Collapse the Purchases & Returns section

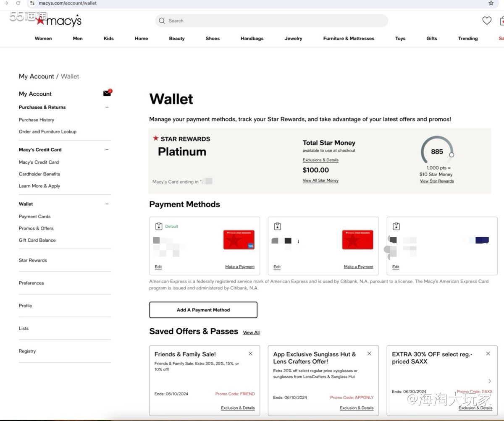107,107
